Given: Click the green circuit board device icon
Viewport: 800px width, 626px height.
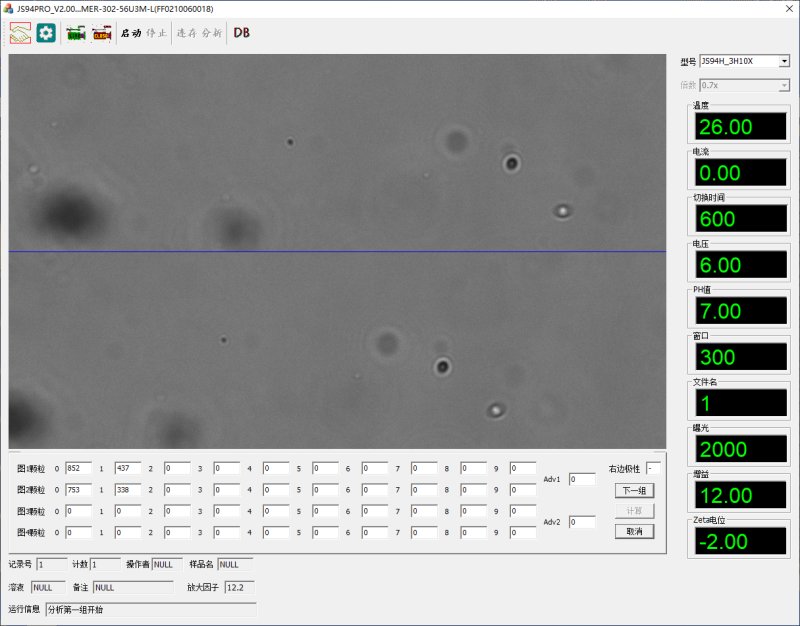Looking at the screenshot, I should click(x=76, y=33).
